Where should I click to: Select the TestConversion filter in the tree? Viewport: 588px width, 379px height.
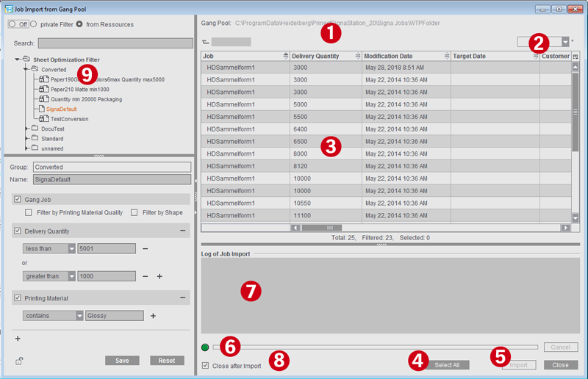(69, 119)
